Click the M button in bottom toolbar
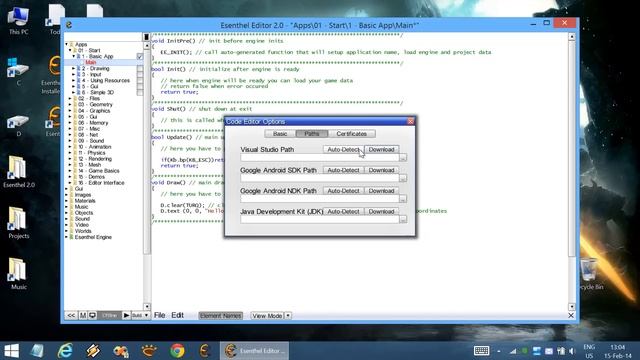 tap(83, 316)
